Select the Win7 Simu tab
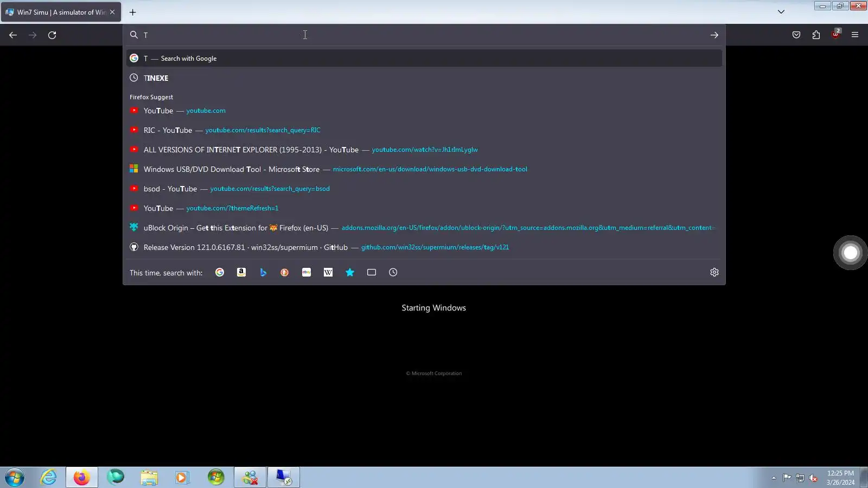The width and height of the screenshot is (868, 488). tap(61, 12)
